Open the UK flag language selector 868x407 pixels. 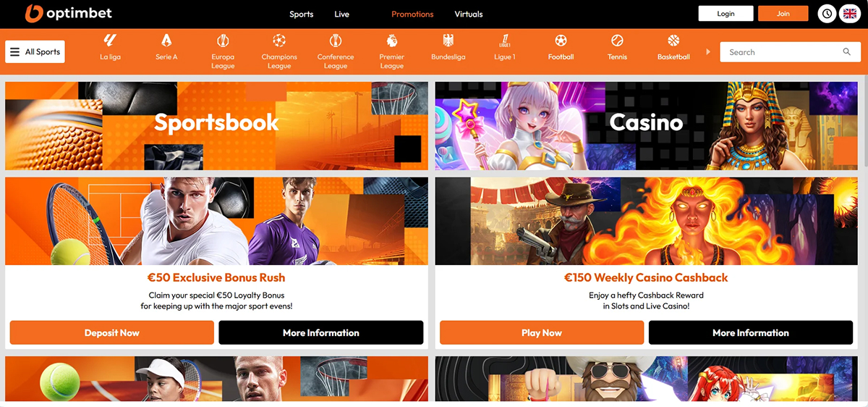[x=849, y=14]
